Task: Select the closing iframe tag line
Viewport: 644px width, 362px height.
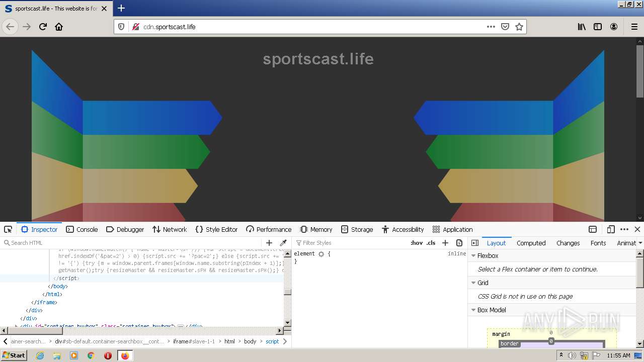Action: (44, 302)
